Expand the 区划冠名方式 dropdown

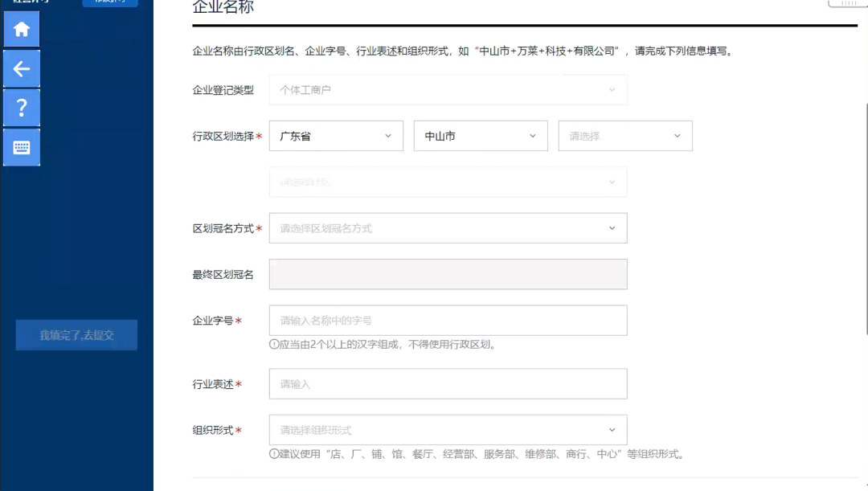point(448,227)
